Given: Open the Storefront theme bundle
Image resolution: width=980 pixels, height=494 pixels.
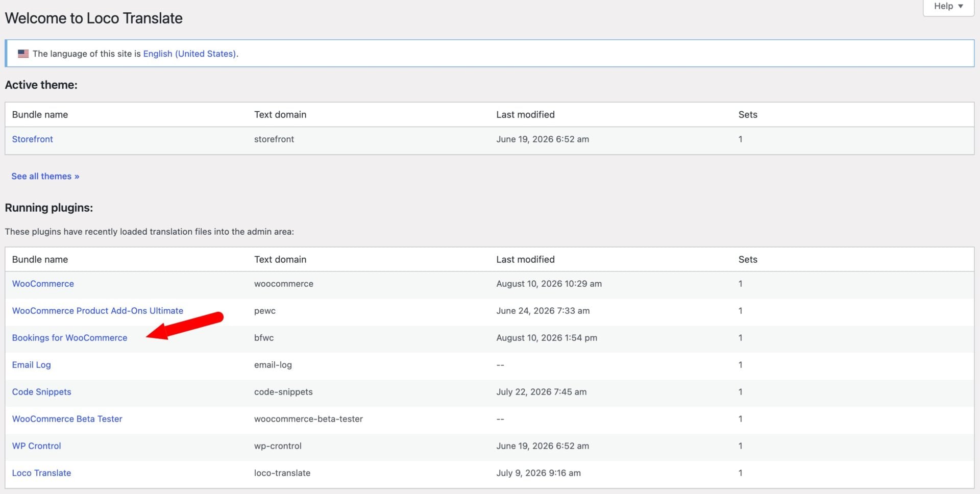Looking at the screenshot, I should click(x=32, y=139).
